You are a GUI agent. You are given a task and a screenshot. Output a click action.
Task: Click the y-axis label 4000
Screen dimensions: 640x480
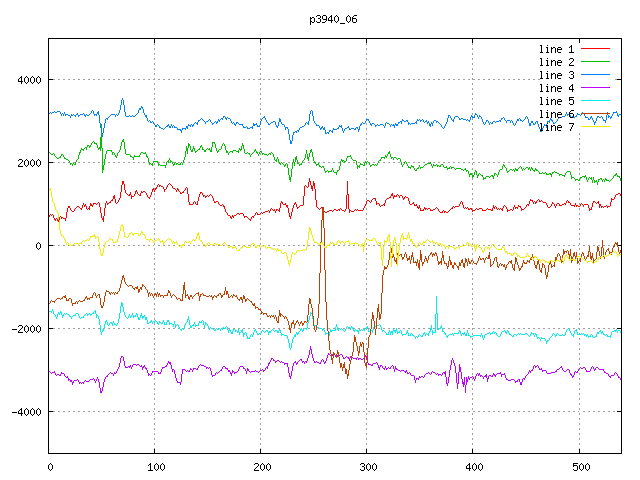[29, 80]
